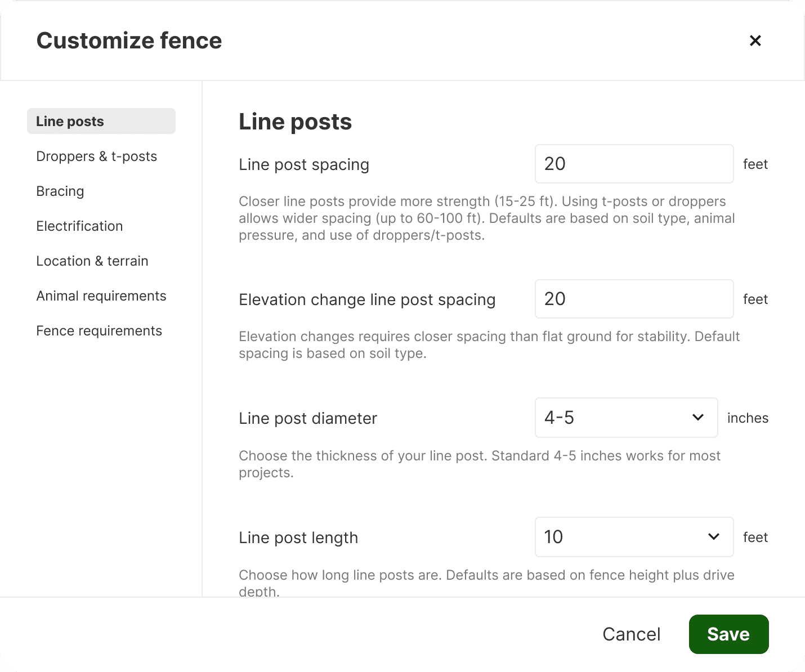Close the Customize fence dialog
The width and height of the screenshot is (805, 672).
(x=755, y=41)
